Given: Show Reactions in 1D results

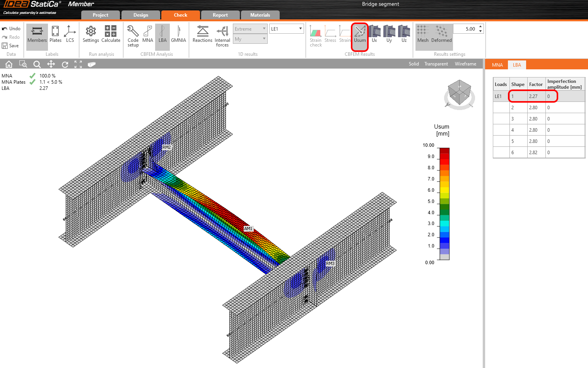Looking at the screenshot, I should click(x=202, y=34).
